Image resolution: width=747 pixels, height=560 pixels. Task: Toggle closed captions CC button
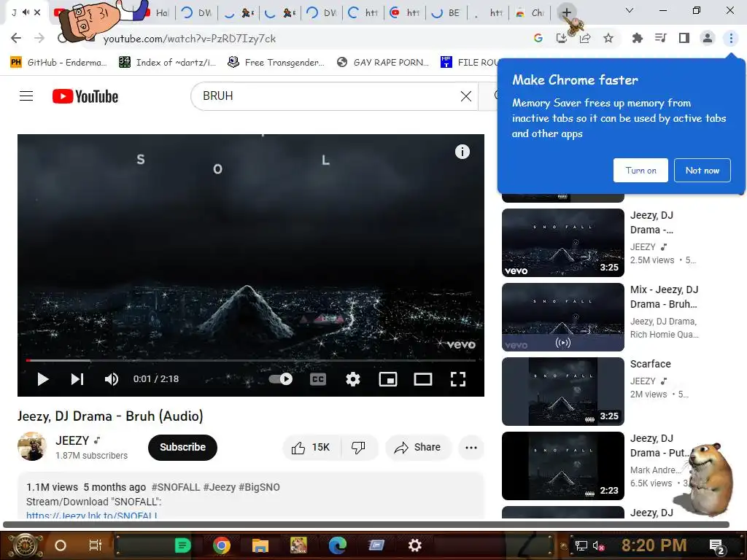[x=318, y=379]
